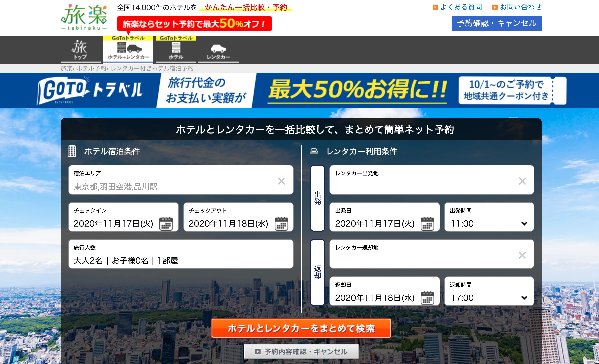Screen dimensions: 599x364
Task: Click the 10/1〜のご予約で地域共通クーポン付き ticket
Action: (x=512, y=90)
